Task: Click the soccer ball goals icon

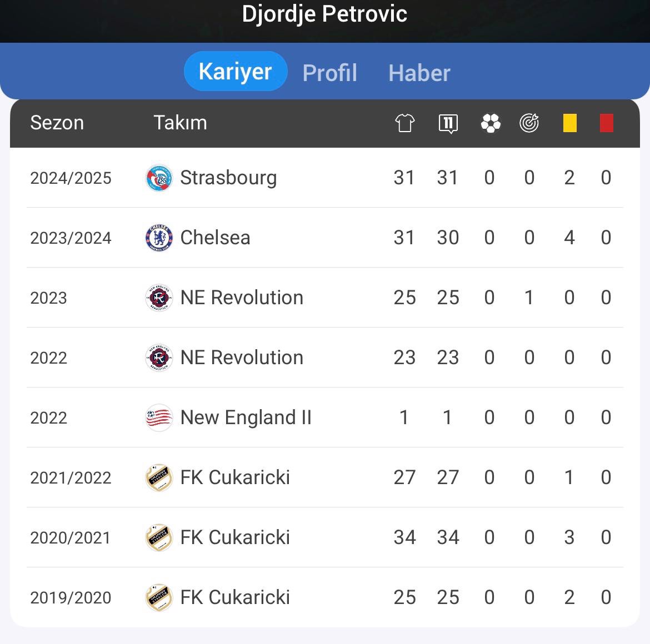Action: 491,123
